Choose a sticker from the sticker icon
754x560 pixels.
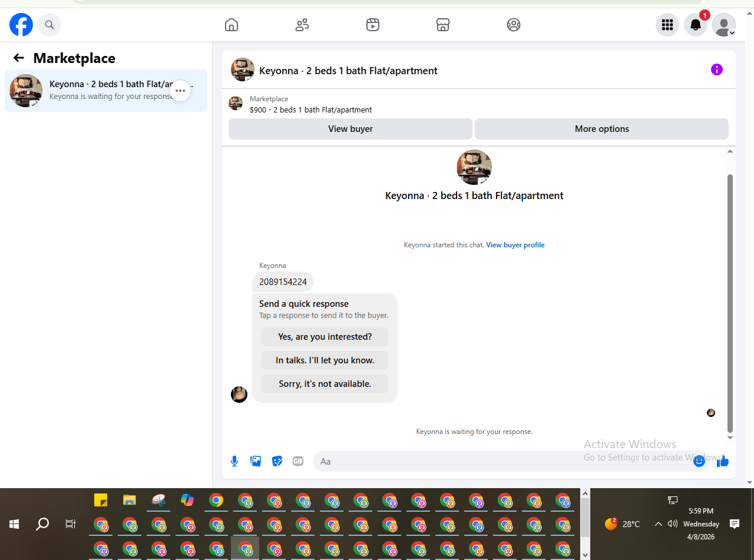click(277, 461)
